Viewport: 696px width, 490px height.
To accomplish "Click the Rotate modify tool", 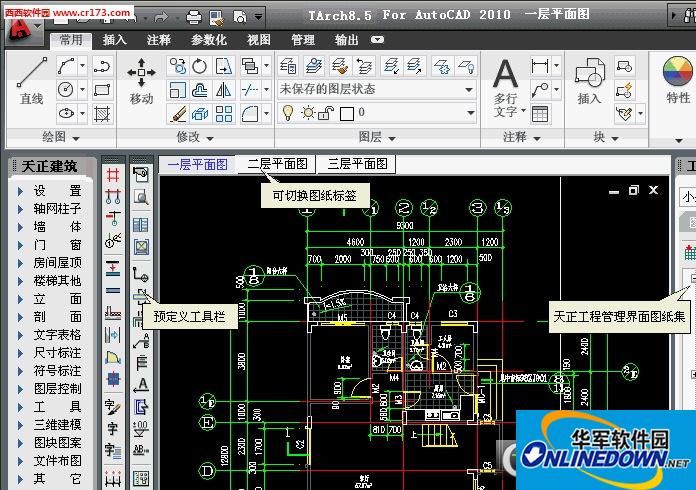I will click(200, 67).
